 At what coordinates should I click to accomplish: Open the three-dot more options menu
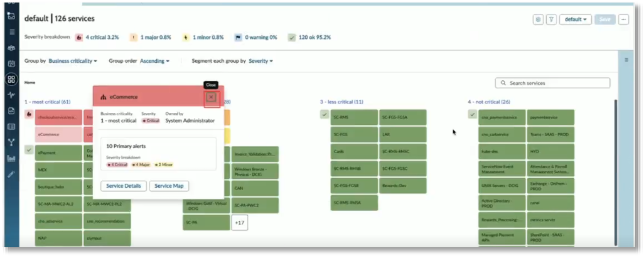(623, 19)
